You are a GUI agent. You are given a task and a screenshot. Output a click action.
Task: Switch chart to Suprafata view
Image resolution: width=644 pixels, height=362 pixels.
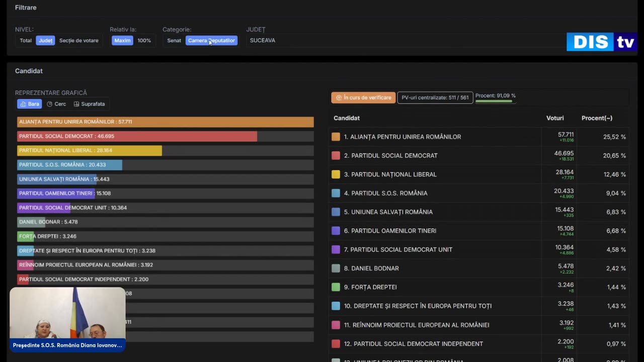pyautogui.click(x=90, y=104)
